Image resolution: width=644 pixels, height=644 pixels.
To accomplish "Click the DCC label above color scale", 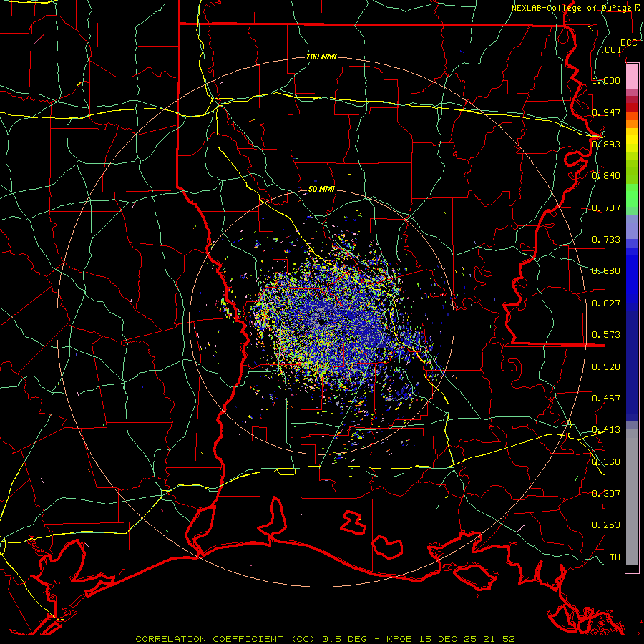I will pos(628,43).
